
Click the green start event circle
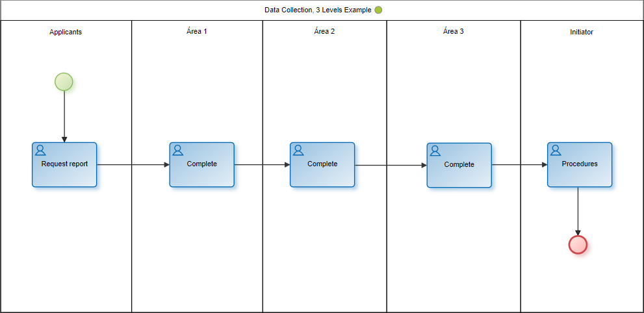coord(64,81)
